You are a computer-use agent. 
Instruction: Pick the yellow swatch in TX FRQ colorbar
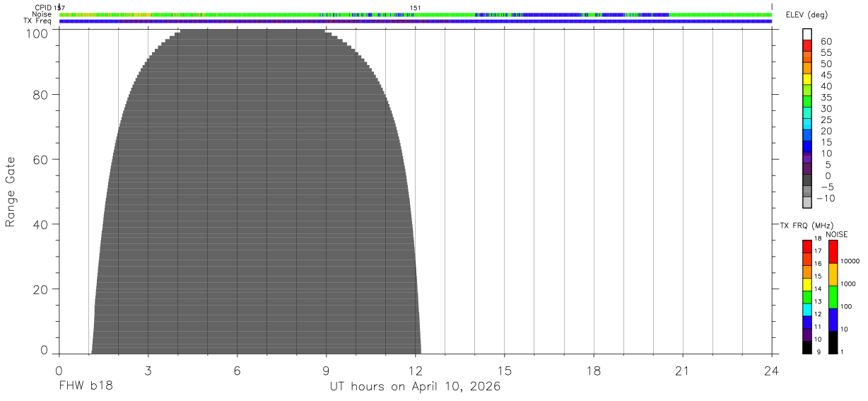807,284
